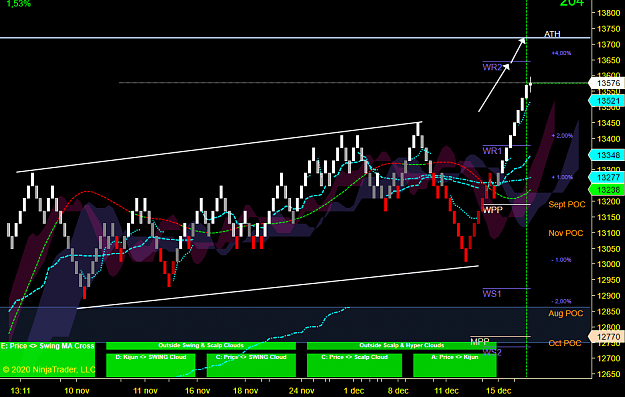
Task: Click the 13200 price axis value
Action: (x=608, y=202)
